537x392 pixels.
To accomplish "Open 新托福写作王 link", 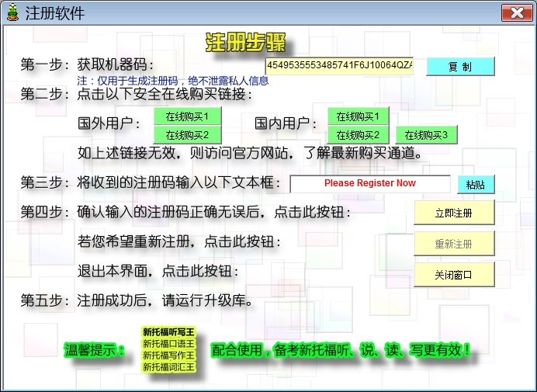I will coord(168,355).
